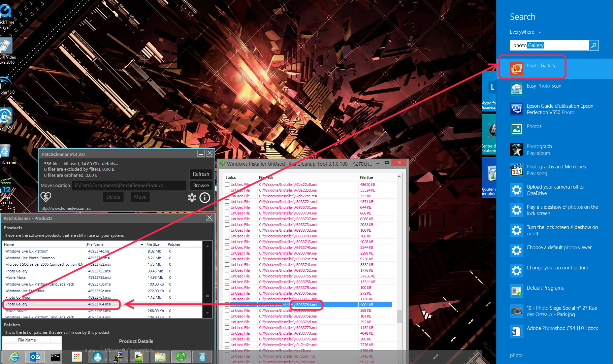Viewport: 613px width, 364px height.
Task: Click the Browse button in PatchCleaner
Action: (201, 186)
